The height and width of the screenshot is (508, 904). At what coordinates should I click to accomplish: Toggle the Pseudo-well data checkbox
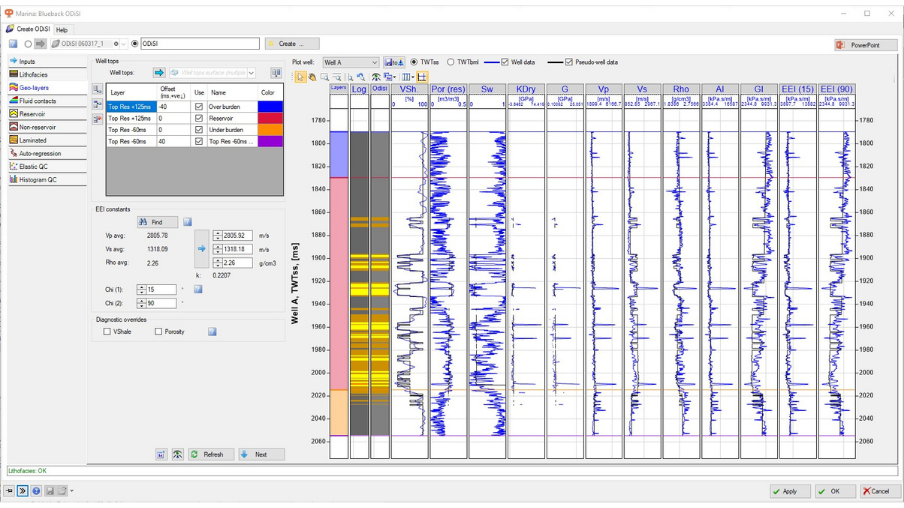pyautogui.click(x=569, y=62)
